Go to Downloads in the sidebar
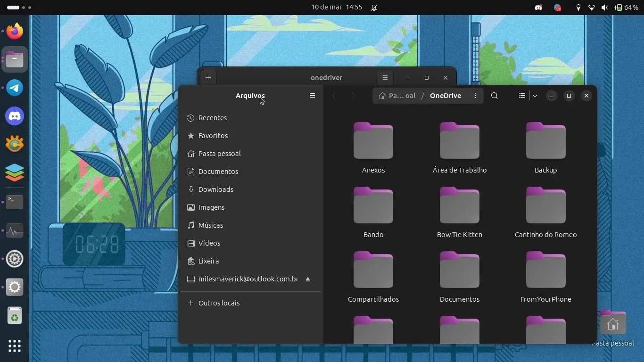Screen dimensions: 644x362 pos(215,189)
